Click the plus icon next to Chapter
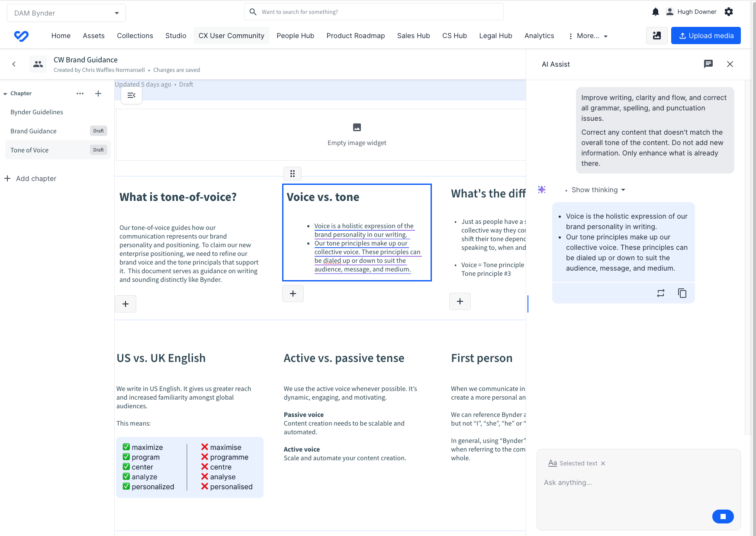This screenshot has width=756, height=536. click(x=98, y=94)
